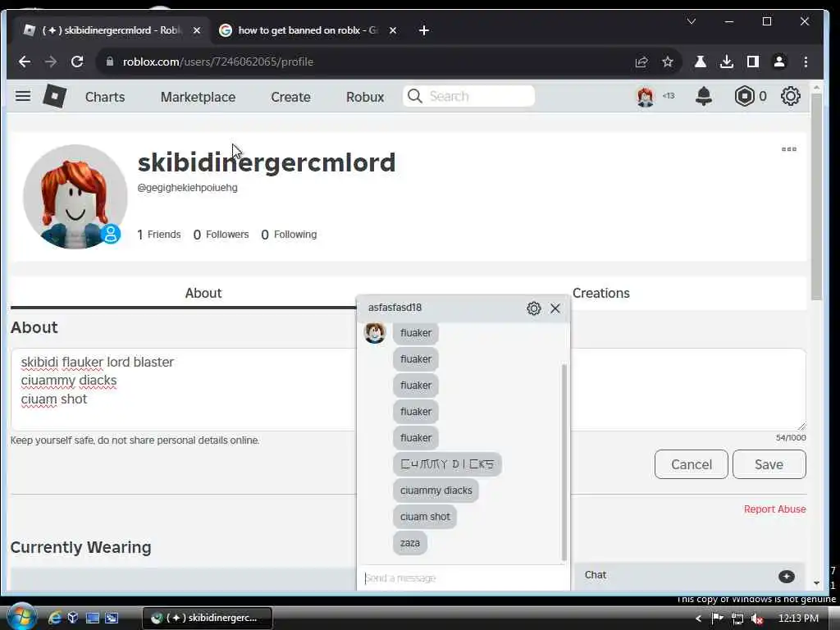Click the Roblox search field
This screenshot has width=840, height=630.
pos(468,97)
